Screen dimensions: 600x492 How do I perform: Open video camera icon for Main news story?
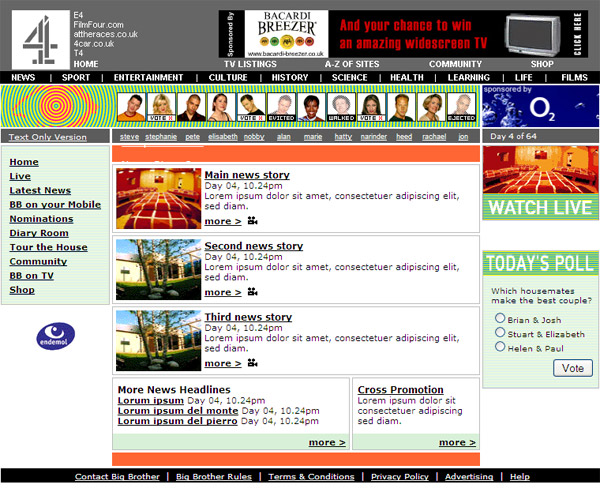(x=252, y=221)
